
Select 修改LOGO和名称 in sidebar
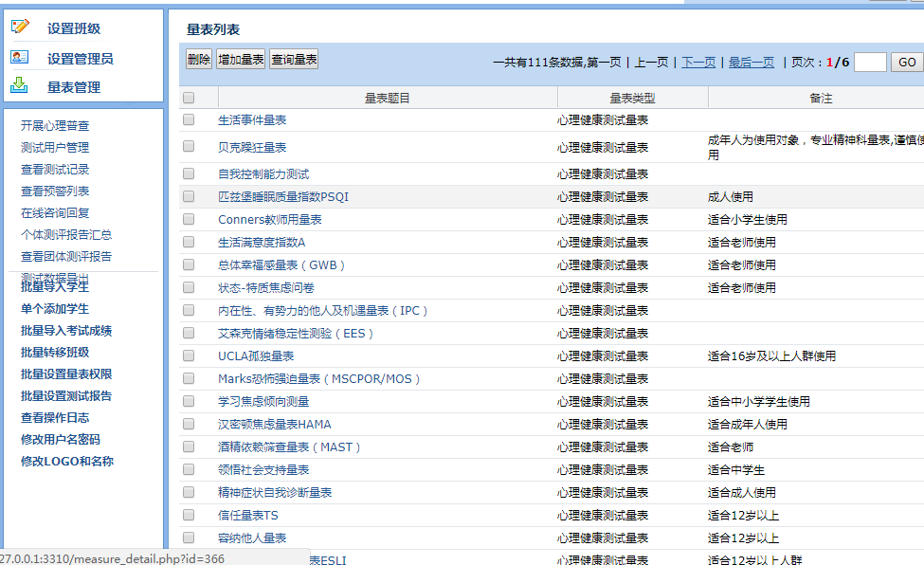[67, 462]
